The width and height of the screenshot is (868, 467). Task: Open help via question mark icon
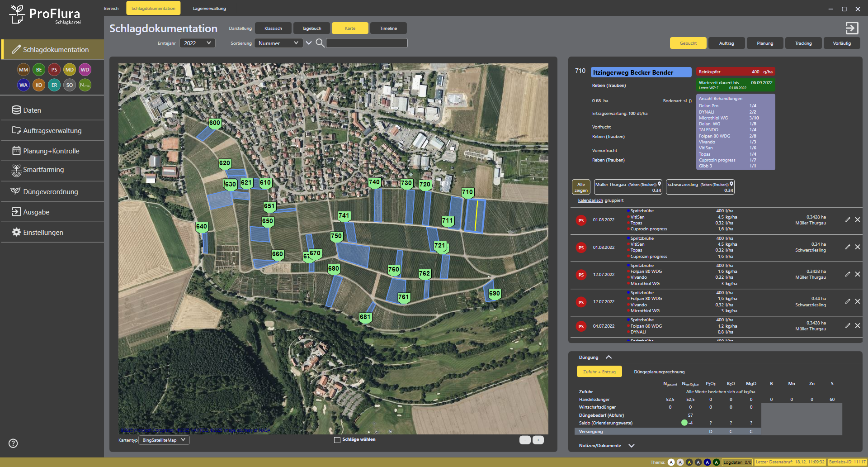[14, 443]
